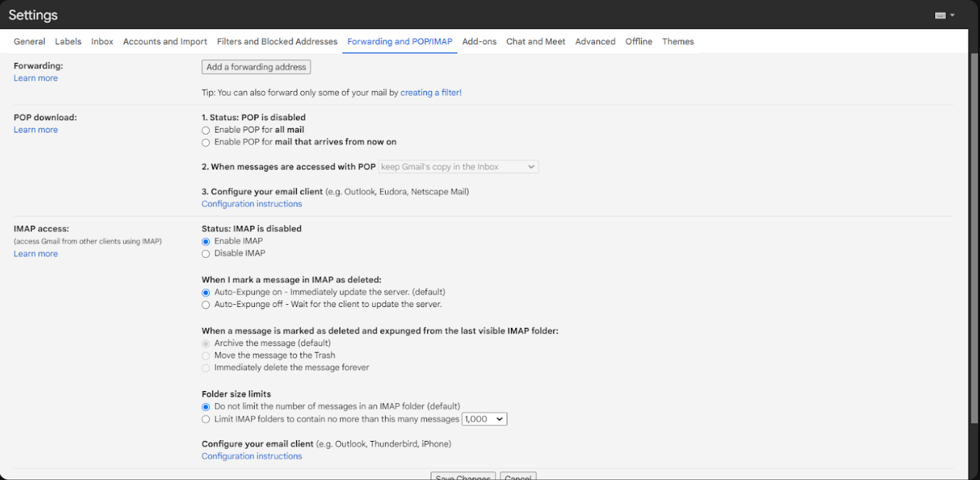Viewport: 980px width, 480px height.
Task: Click Add a forwarding address button
Action: (256, 67)
